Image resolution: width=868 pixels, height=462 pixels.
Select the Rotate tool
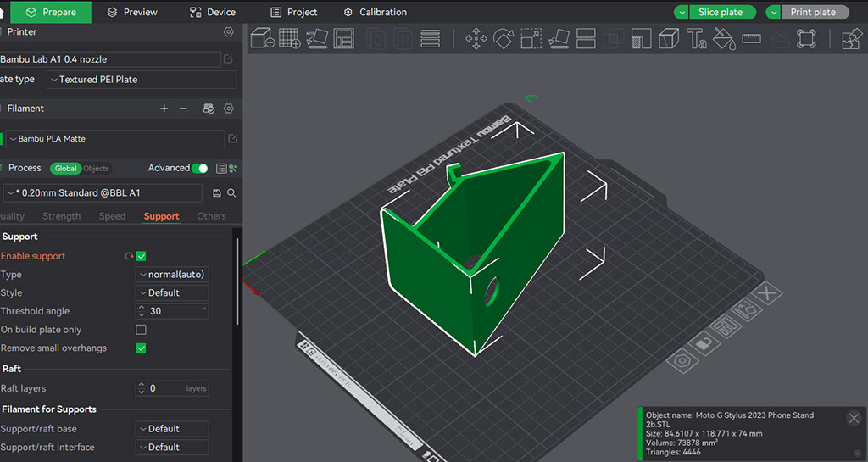pyautogui.click(x=504, y=38)
